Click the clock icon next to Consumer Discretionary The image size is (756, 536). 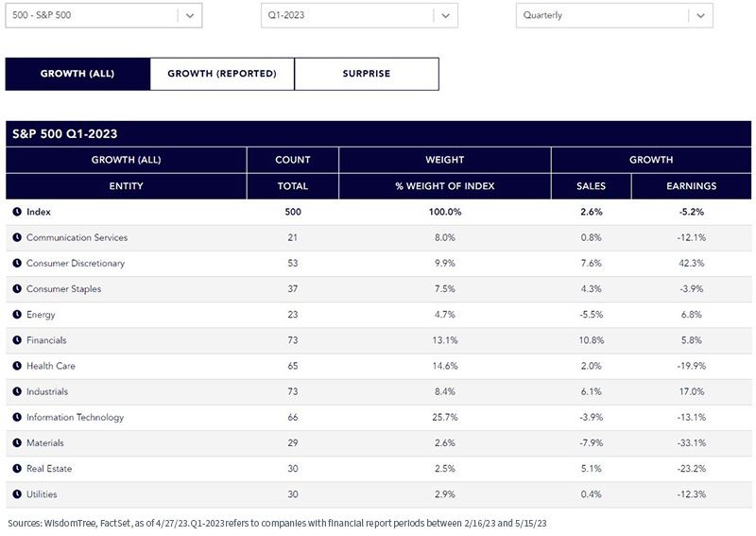pos(17,263)
